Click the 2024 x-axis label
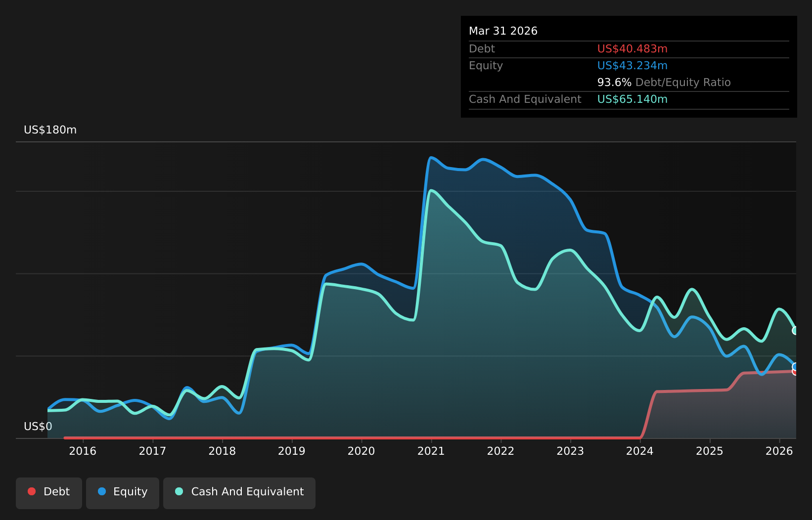Screen dimensions: 812x520 pyautogui.click(x=640, y=451)
